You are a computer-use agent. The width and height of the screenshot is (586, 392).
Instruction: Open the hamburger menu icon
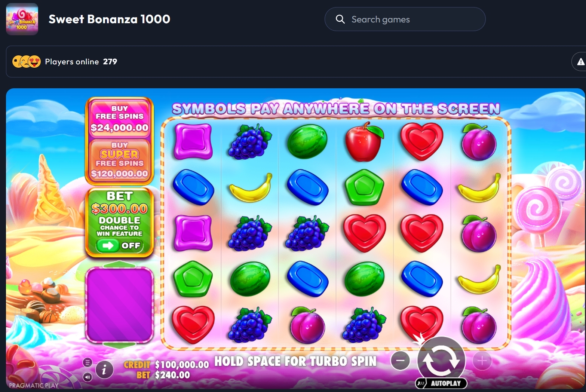coord(88,362)
